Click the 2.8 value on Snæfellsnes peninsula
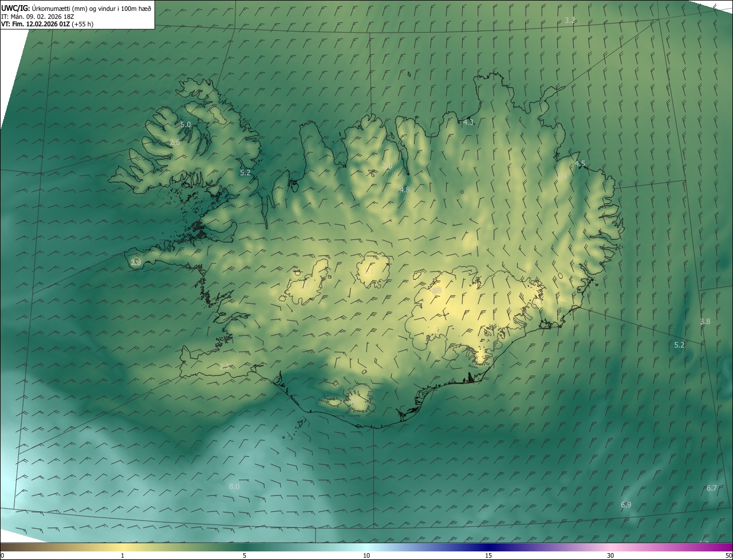733x560 pixels. 136,262
